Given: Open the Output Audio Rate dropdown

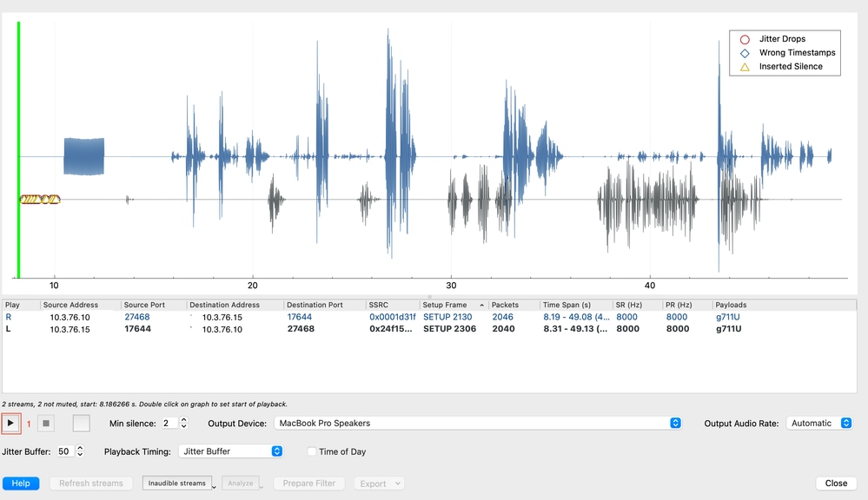Looking at the screenshot, I should tap(818, 424).
